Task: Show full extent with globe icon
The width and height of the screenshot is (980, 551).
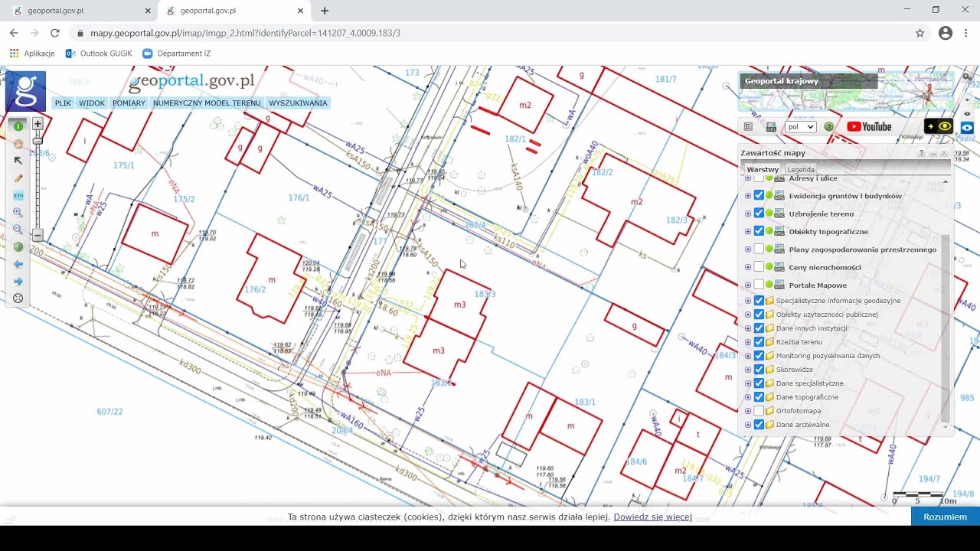Action: [18, 247]
